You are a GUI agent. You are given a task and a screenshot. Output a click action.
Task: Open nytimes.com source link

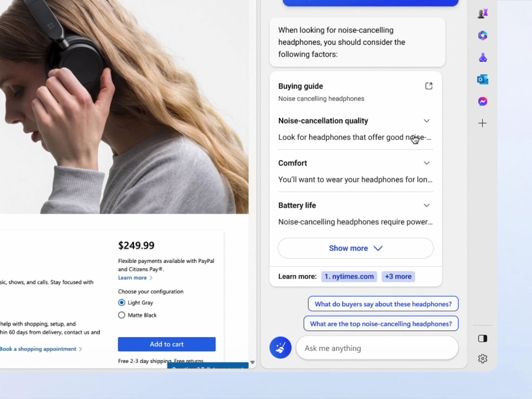click(349, 276)
